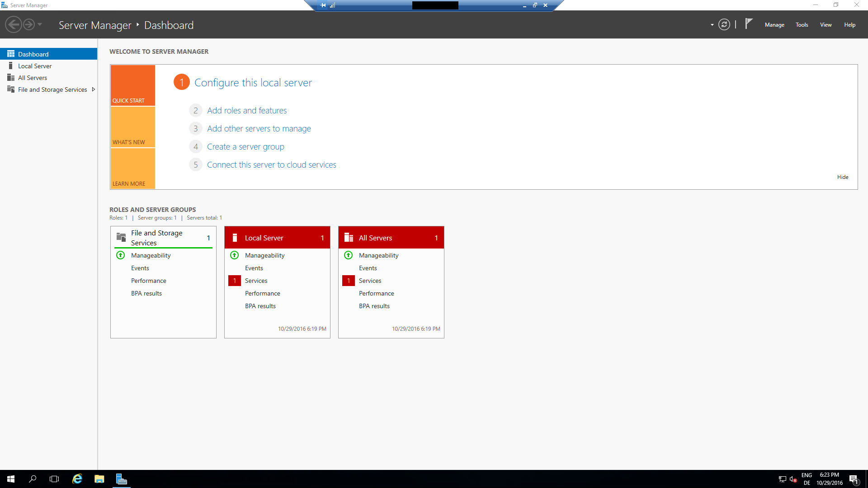The height and width of the screenshot is (488, 868).
Task: Select All Servers in the sidebar
Action: [x=49, y=78]
